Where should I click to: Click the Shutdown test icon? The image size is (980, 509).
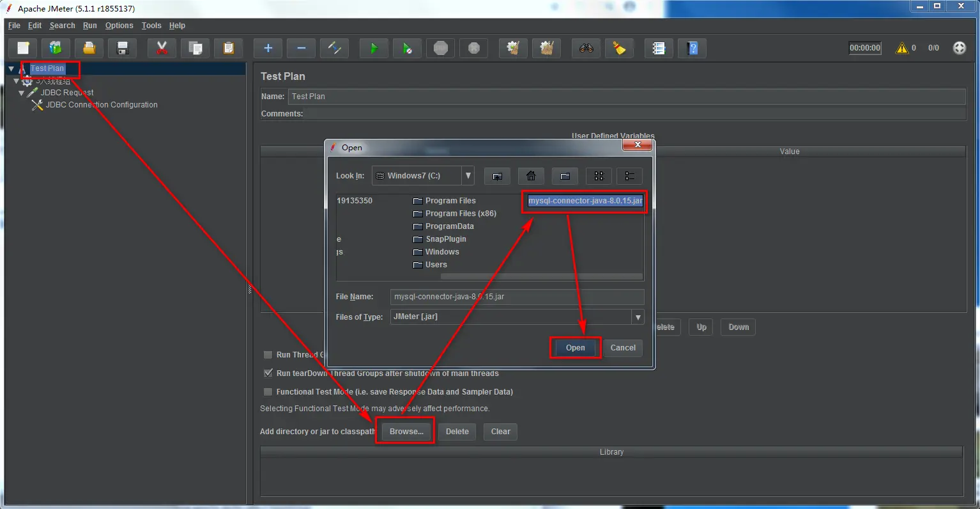(474, 48)
